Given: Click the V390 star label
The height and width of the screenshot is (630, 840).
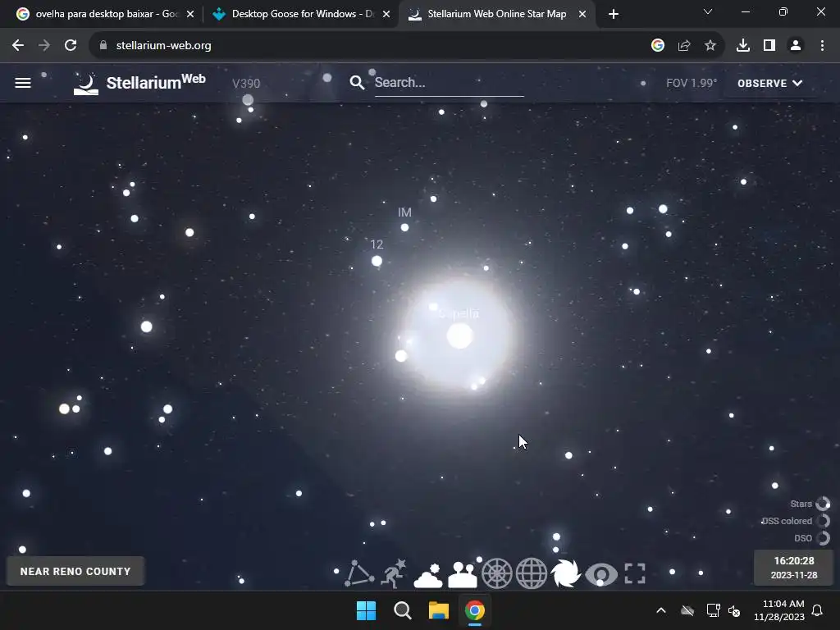Looking at the screenshot, I should [x=246, y=84].
